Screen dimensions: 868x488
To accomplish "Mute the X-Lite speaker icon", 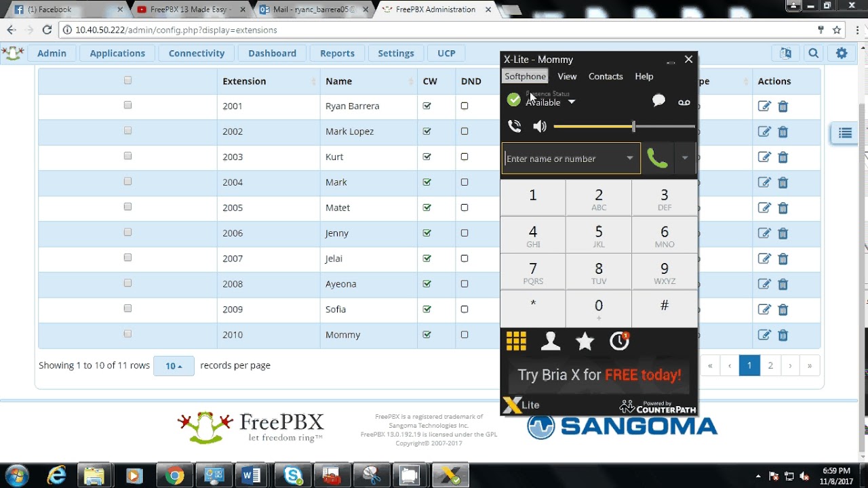I will pos(540,127).
